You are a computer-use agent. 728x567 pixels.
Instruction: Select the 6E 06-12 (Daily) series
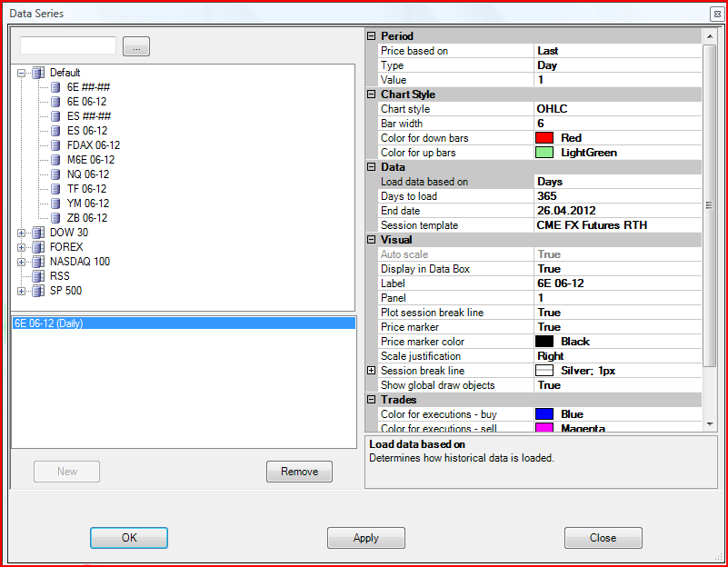click(184, 323)
